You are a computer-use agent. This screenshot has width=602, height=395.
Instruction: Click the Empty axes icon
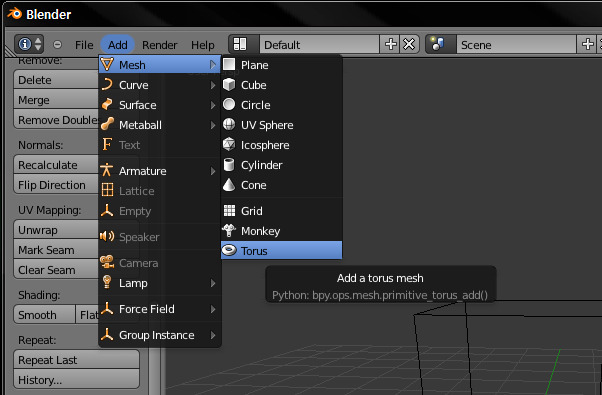(x=107, y=210)
